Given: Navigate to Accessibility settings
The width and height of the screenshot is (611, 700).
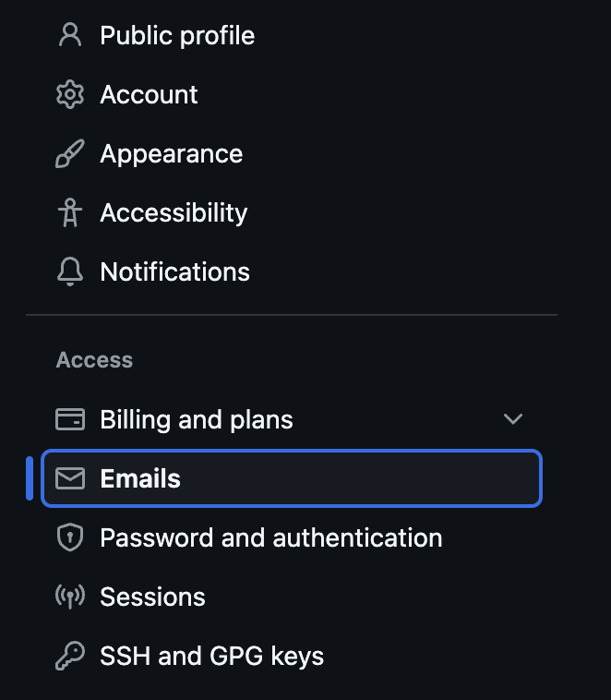Looking at the screenshot, I should coord(174,213).
